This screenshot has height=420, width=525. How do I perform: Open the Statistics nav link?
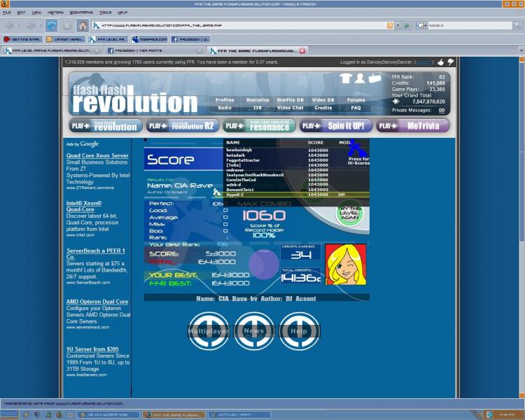coord(258,100)
